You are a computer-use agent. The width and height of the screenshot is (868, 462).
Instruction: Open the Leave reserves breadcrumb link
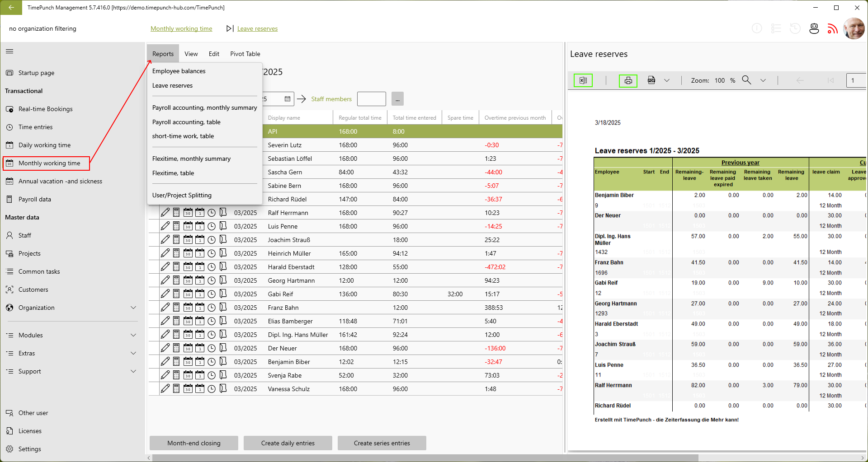click(257, 28)
